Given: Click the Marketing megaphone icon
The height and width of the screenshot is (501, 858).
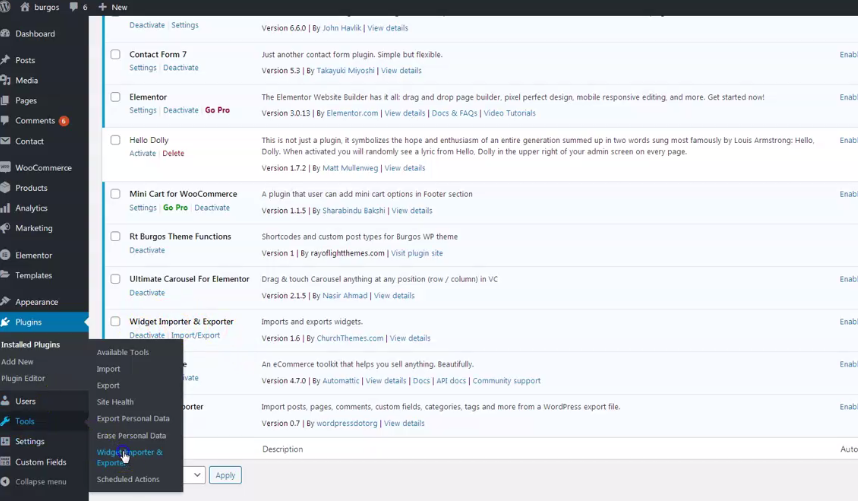Looking at the screenshot, I should 5,228.
